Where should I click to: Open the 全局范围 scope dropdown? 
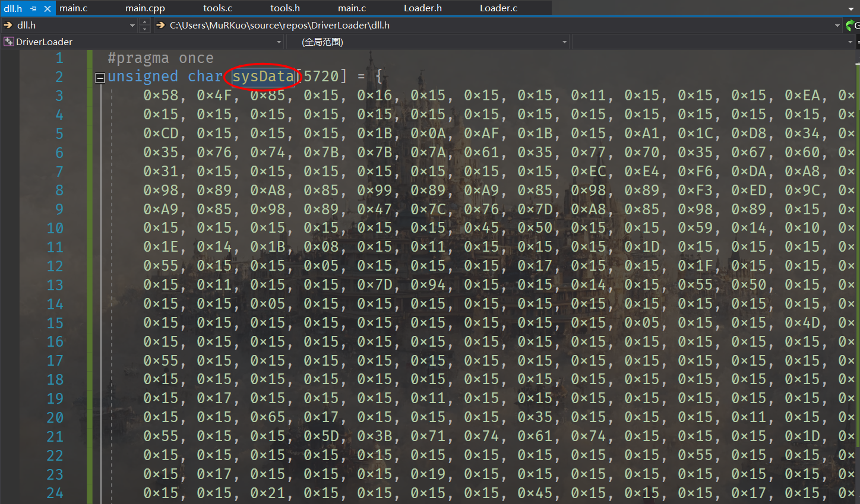tap(564, 42)
